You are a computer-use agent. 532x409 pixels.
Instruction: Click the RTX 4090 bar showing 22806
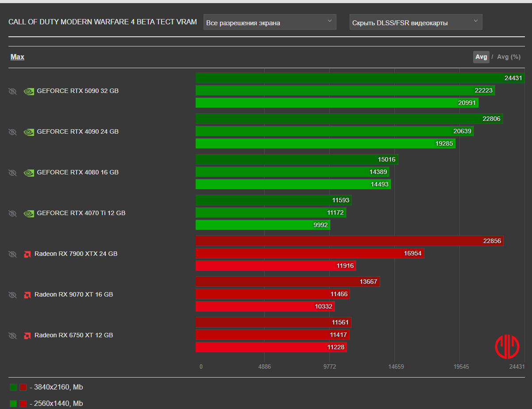coord(349,119)
